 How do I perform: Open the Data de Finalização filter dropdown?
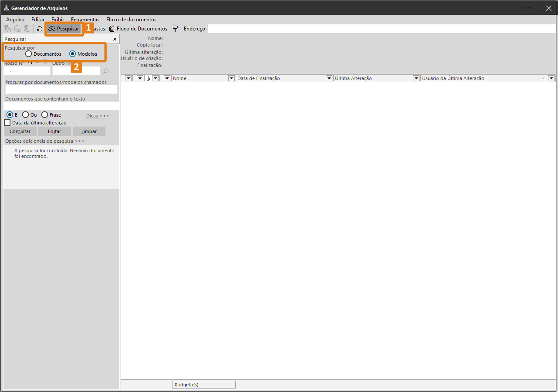329,78
